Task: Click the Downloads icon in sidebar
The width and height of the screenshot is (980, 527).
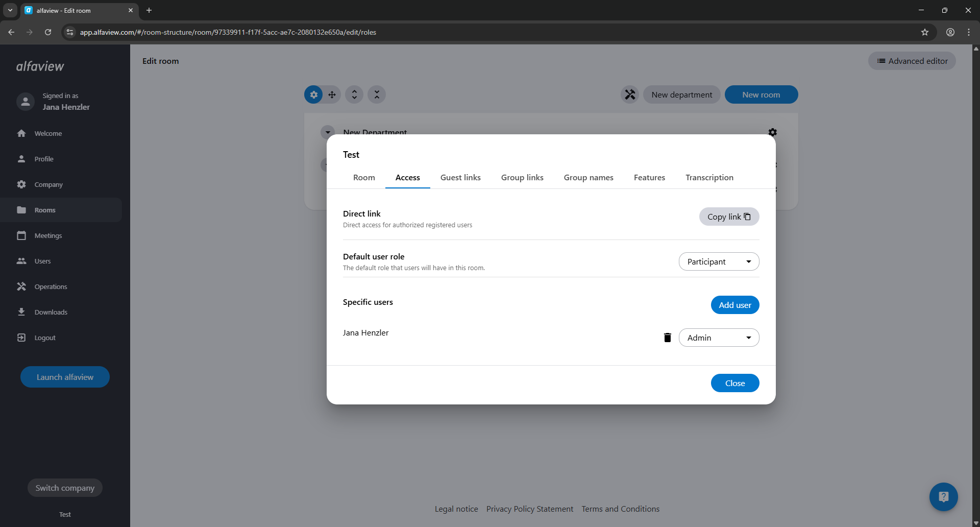Action: [x=21, y=312]
